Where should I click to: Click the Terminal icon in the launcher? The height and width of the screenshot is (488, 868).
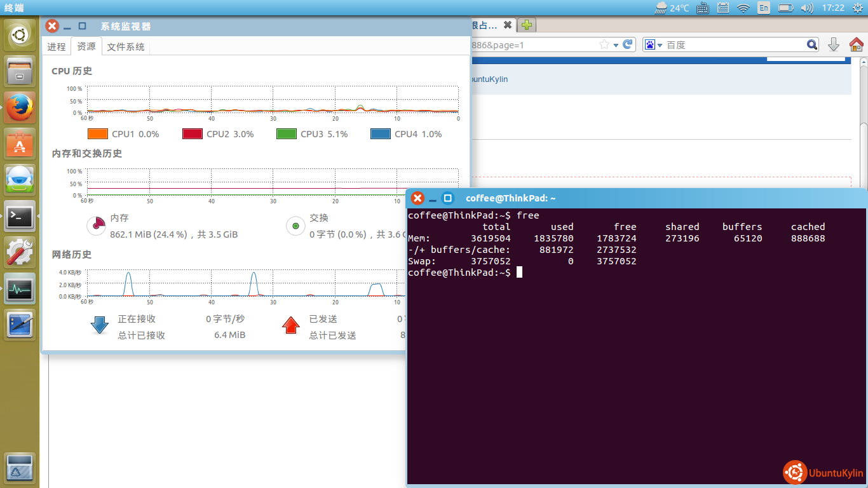[x=20, y=217]
